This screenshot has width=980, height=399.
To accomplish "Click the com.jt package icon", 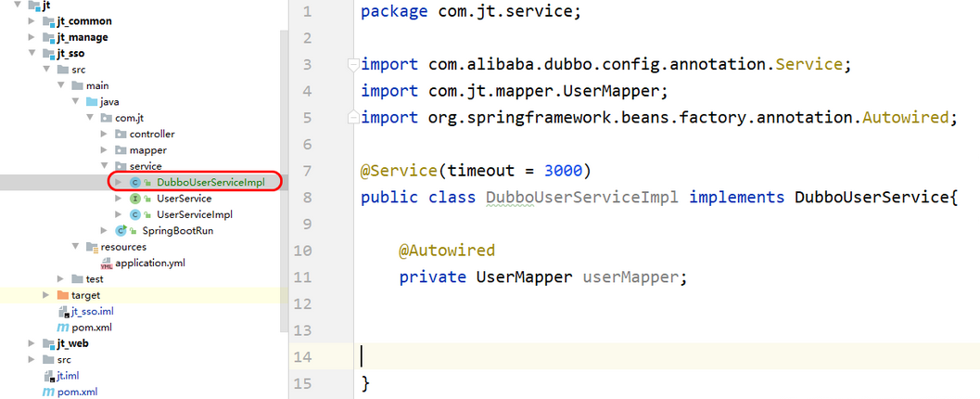I will [107, 118].
